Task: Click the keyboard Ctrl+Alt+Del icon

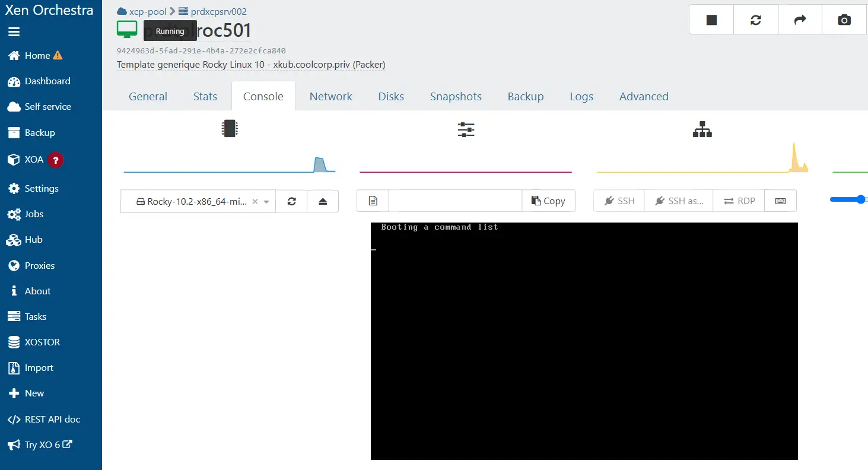Action: coord(780,201)
